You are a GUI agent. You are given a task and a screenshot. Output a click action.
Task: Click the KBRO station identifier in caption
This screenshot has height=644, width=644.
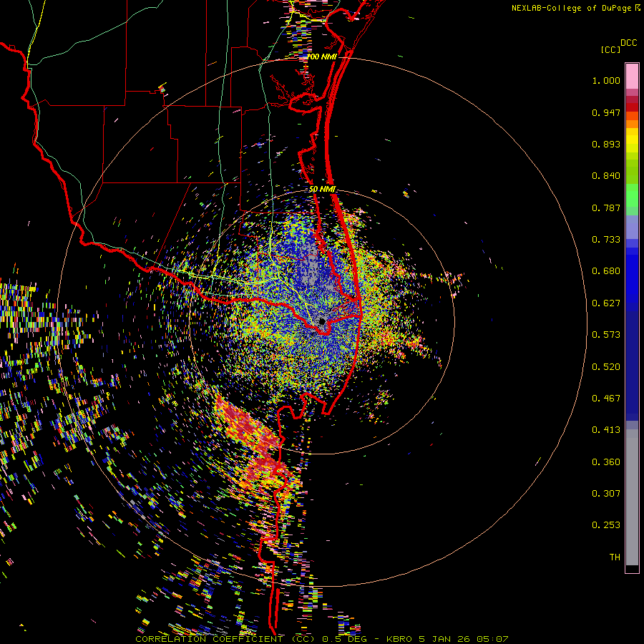(399, 639)
